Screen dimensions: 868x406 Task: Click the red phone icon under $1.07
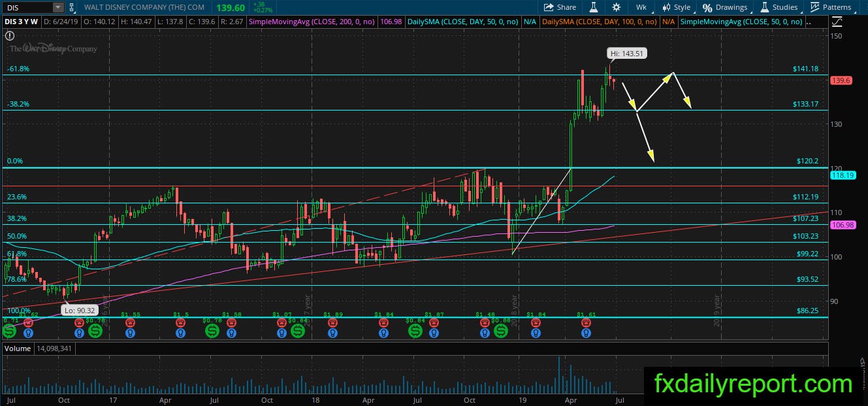tap(282, 322)
